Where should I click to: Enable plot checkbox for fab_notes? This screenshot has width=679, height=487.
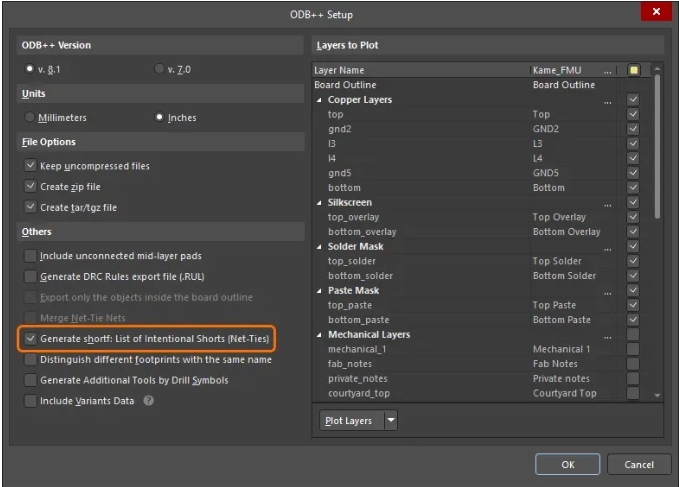tap(633, 364)
